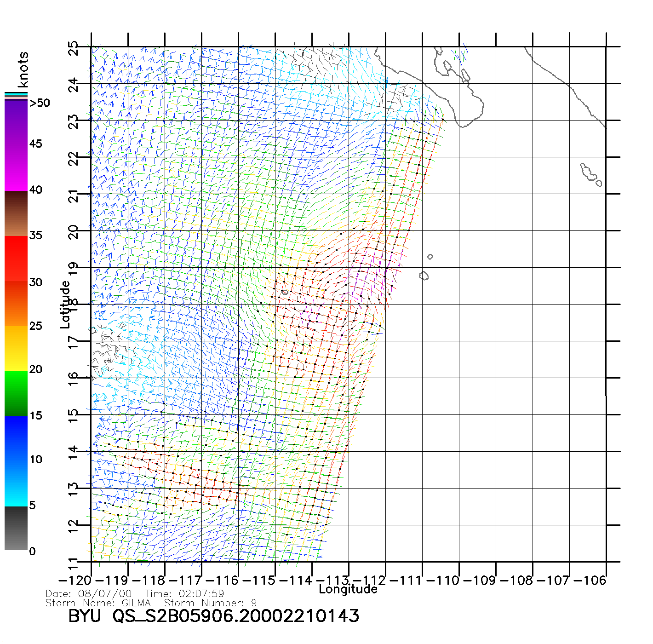Click the Latitude axis title
The image size is (653, 644).
pyautogui.click(x=65, y=304)
